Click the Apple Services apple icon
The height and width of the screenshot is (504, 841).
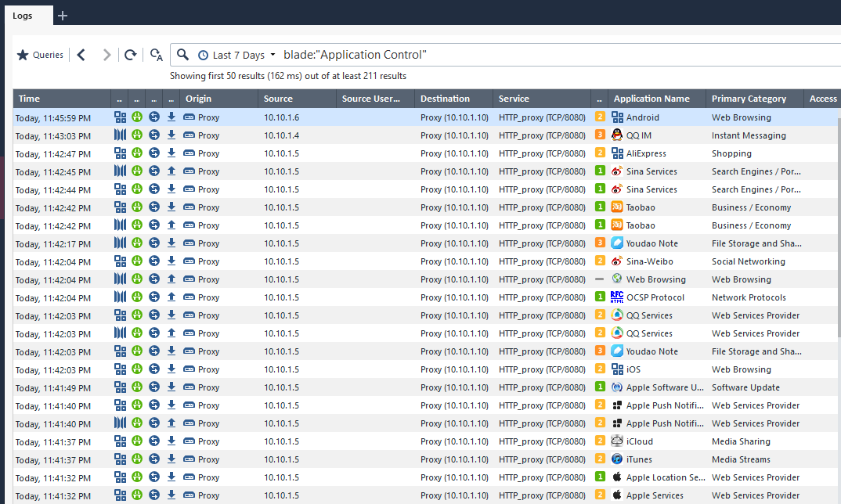pos(617,495)
